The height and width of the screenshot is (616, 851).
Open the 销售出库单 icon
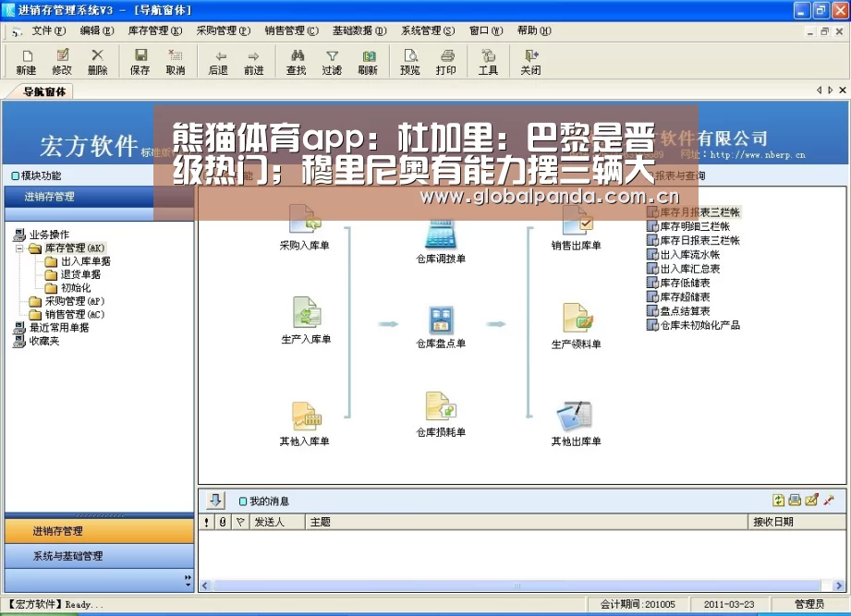[576, 226]
